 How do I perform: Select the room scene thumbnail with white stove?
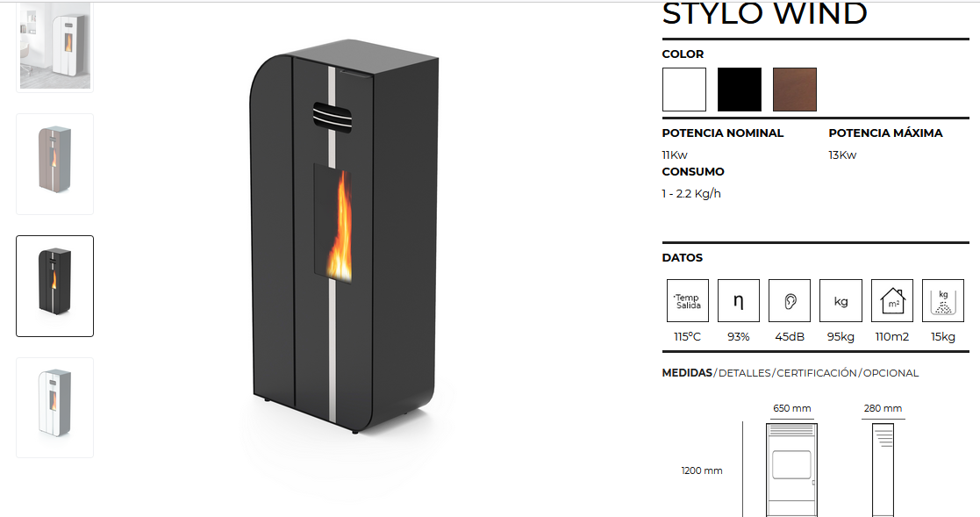(x=55, y=47)
